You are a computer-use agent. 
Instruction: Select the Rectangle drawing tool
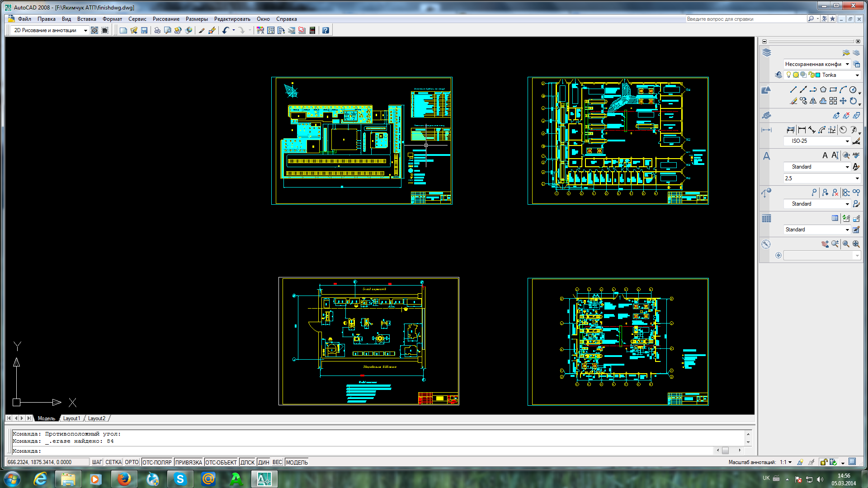coord(833,89)
